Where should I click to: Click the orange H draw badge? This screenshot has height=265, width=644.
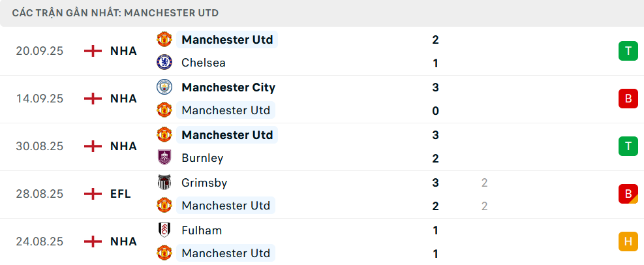(628, 242)
